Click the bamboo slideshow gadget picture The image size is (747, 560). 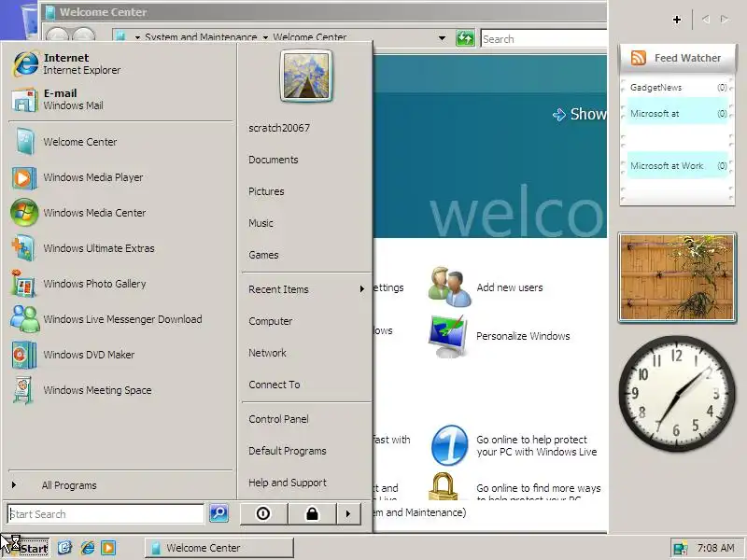click(677, 277)
